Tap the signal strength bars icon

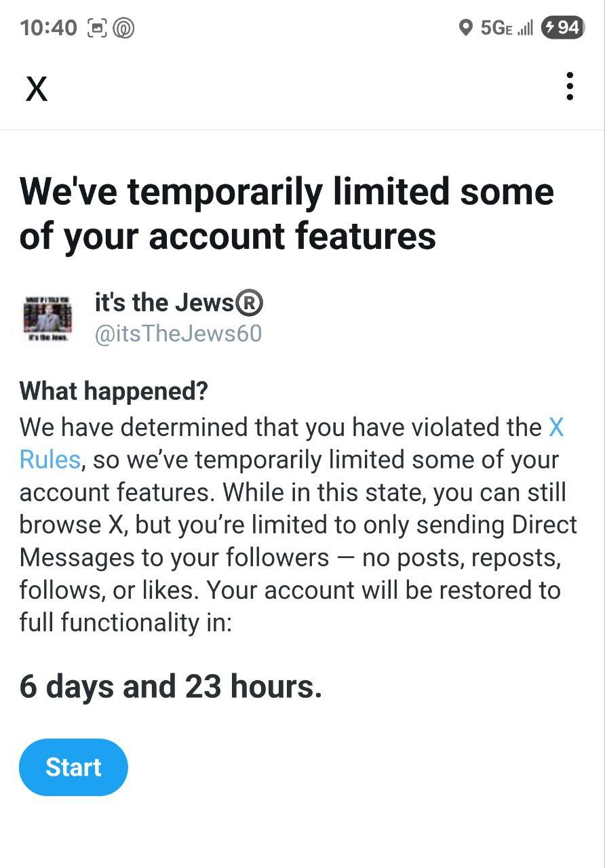point(525,28)
